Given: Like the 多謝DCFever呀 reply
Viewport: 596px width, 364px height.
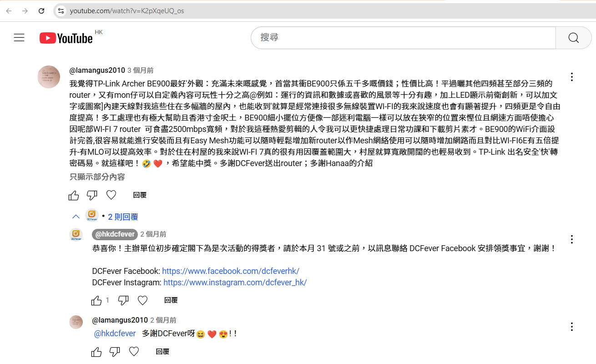Looking at the screenshot, I should [96, 352].
